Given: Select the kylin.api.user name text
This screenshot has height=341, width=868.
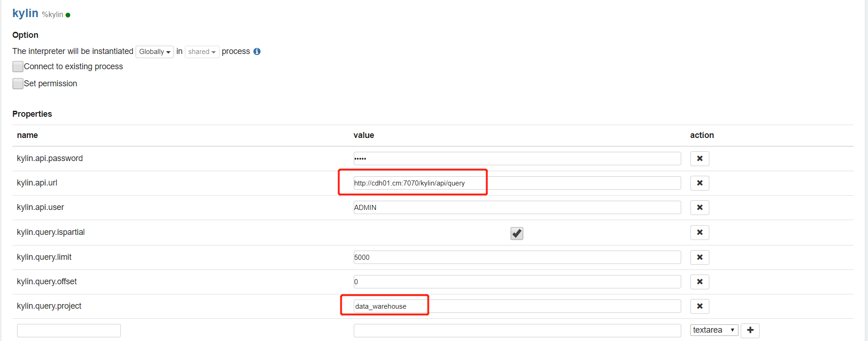Looking at the screenshot, I should [41, 207].
